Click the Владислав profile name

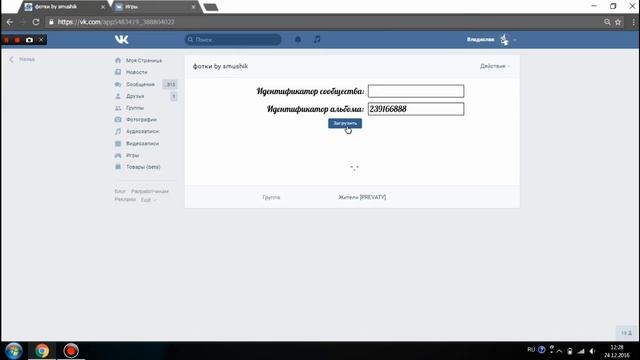coord(480,40)
